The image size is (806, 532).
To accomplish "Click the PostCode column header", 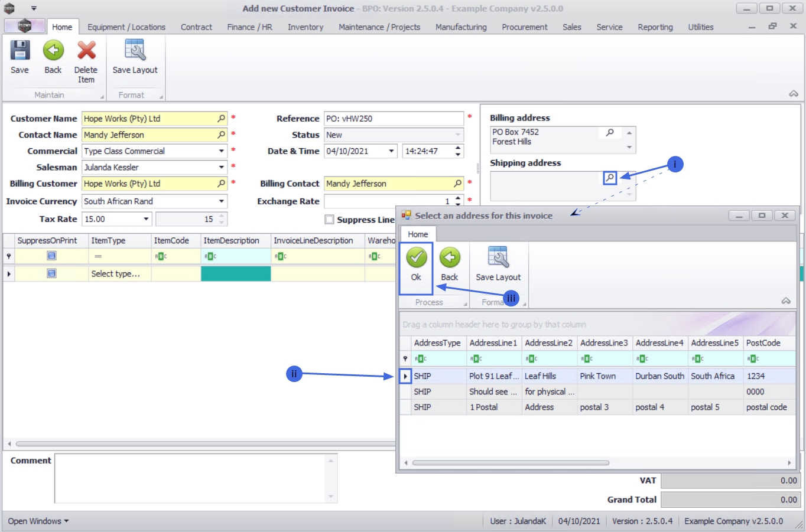I will click(x=770, y=343).
